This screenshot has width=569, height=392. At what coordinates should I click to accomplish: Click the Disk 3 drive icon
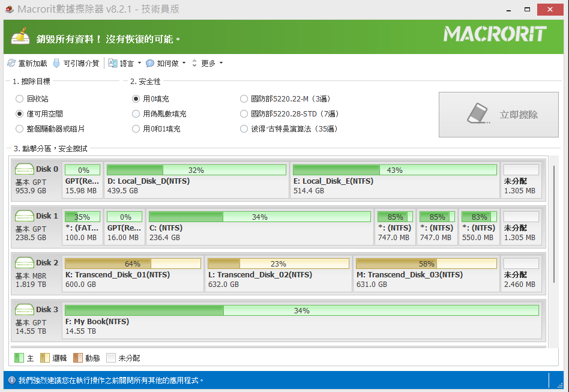(25, 310)
